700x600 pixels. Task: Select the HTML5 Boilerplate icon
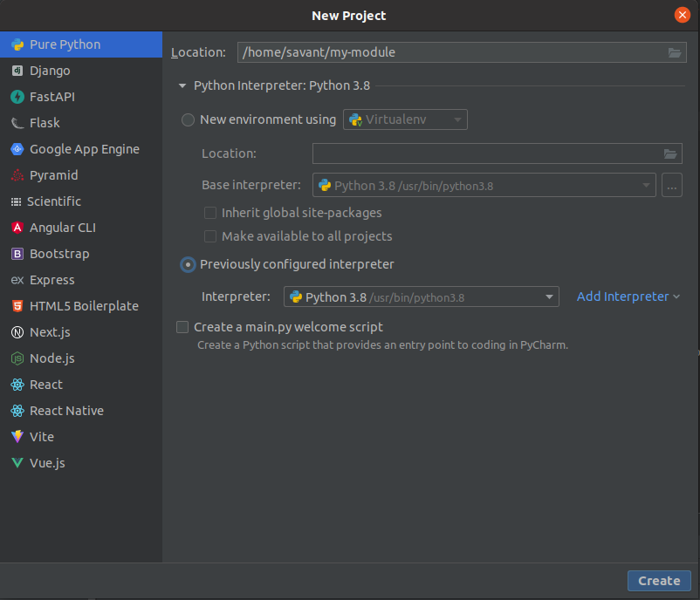click(x=17, y=306)
